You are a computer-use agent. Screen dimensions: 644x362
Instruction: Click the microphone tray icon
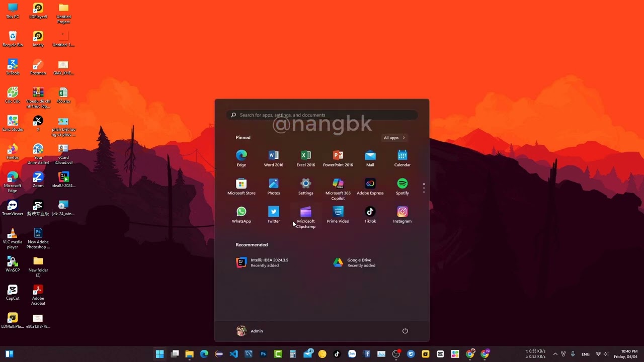click(573, 354)
